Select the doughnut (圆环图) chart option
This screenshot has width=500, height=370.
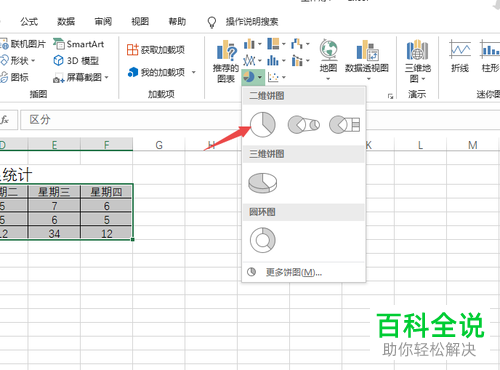click(x=263, y=240)
